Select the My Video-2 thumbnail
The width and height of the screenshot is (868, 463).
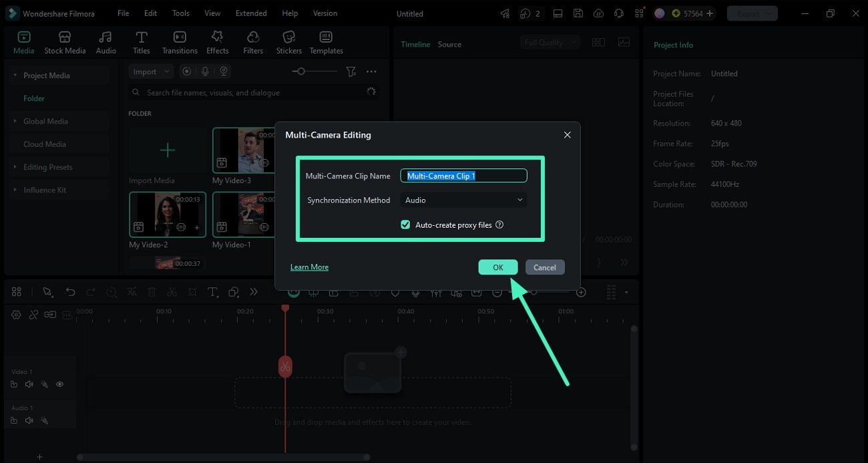tap(168, 214)
